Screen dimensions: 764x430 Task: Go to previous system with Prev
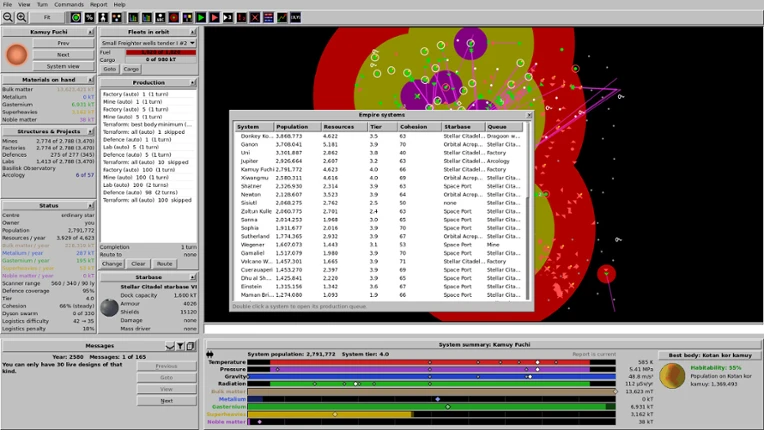click(x=63, y=43)
